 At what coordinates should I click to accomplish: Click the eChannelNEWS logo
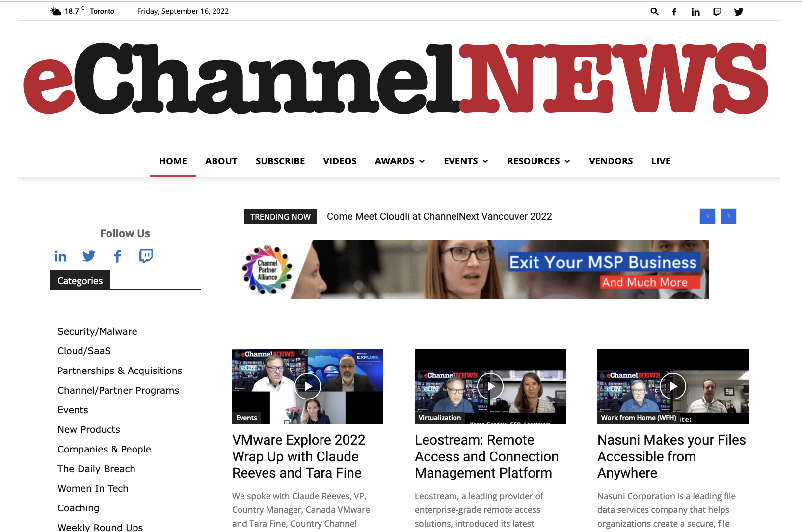396,79
